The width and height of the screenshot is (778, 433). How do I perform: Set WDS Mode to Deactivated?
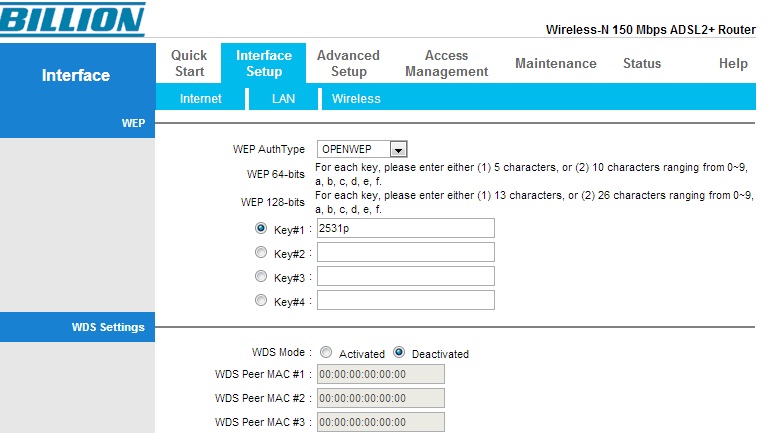(399, 352)
